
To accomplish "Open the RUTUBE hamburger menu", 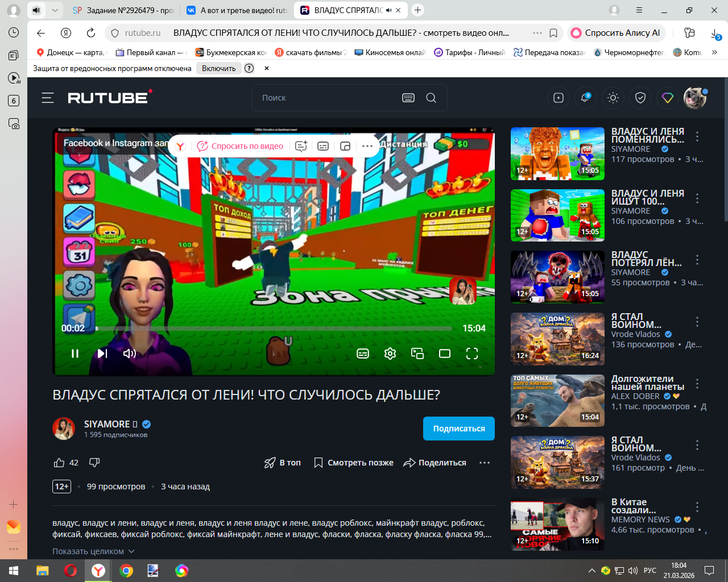I will coord(48,98).
